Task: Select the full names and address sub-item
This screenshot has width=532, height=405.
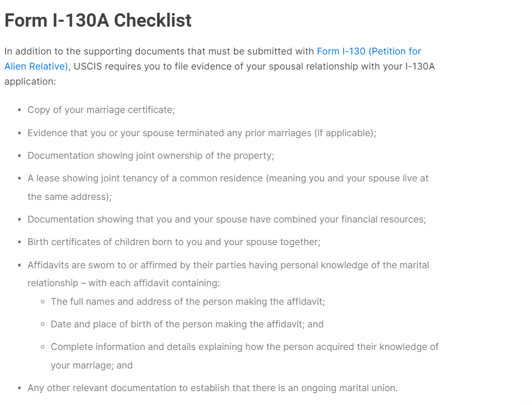Action: (188, 301)
